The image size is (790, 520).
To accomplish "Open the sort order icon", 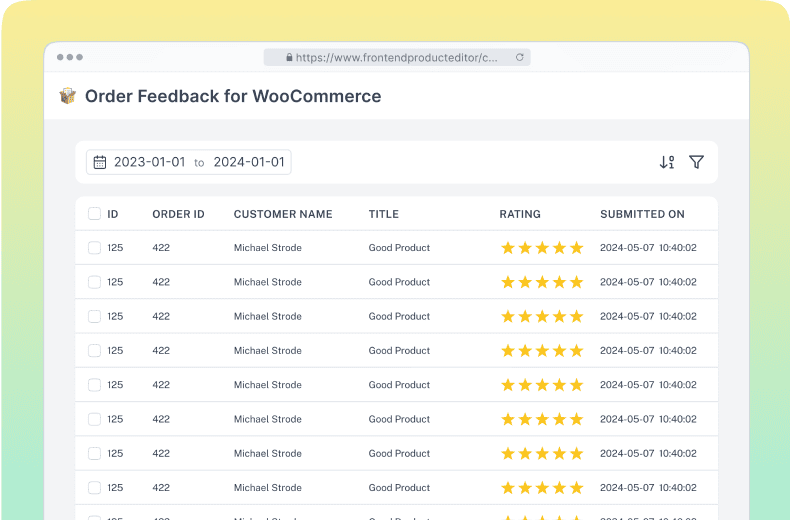I will [667, 162].
